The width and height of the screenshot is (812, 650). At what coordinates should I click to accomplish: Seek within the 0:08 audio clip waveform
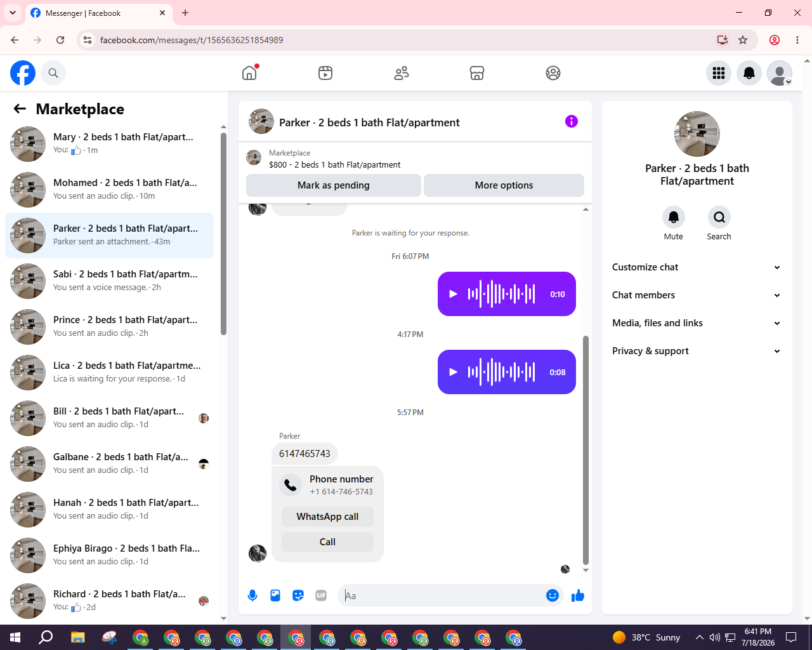point(501,372)
